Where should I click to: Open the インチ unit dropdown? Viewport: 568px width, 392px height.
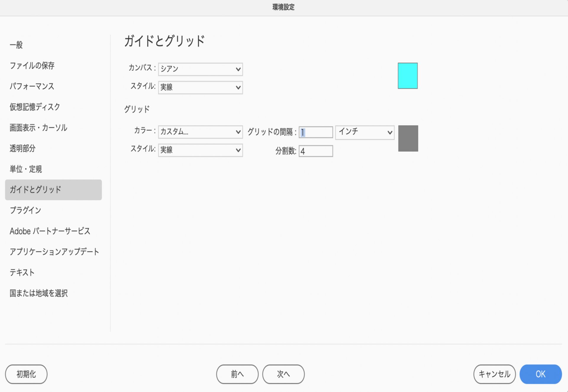(x=364, y=132)
